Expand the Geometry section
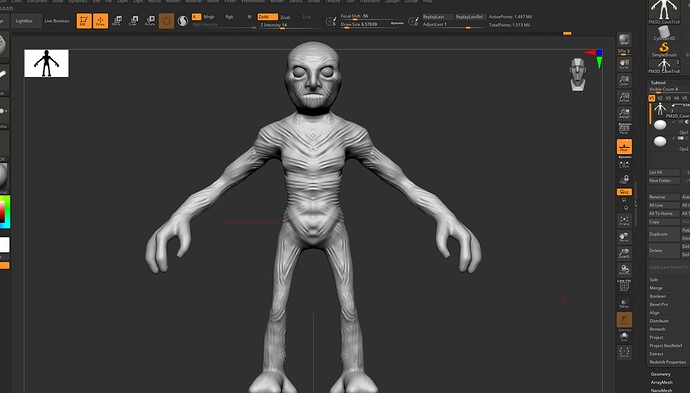 pyautogui.click(x=661, y=374)
